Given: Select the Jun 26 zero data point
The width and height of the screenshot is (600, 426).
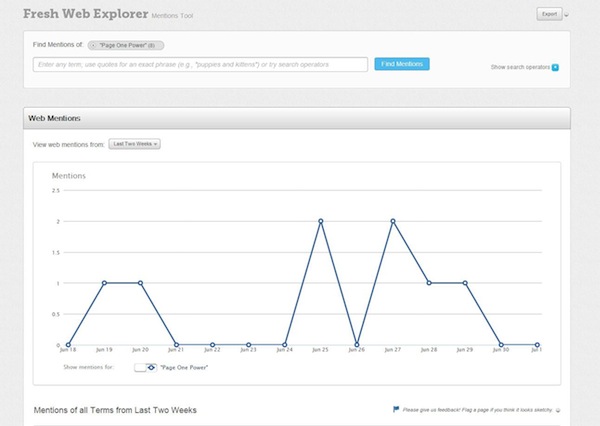Looking at the screenshot, I should click(x=357, y=345).
